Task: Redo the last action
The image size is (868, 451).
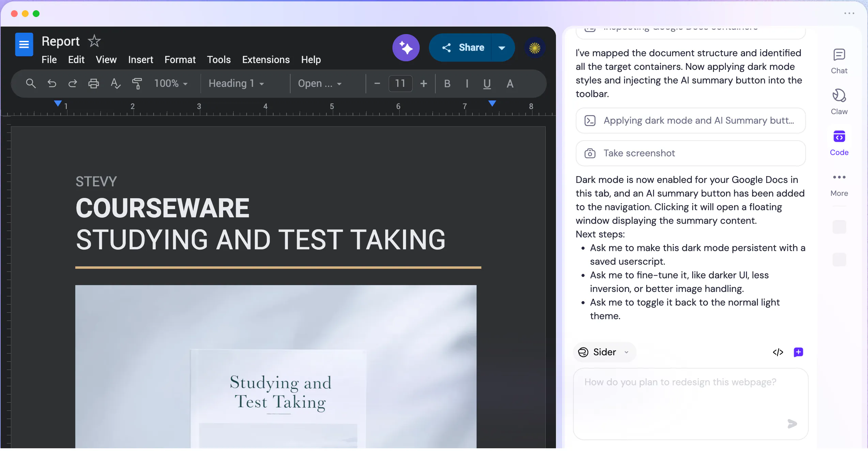Action: tap(73, 83)
